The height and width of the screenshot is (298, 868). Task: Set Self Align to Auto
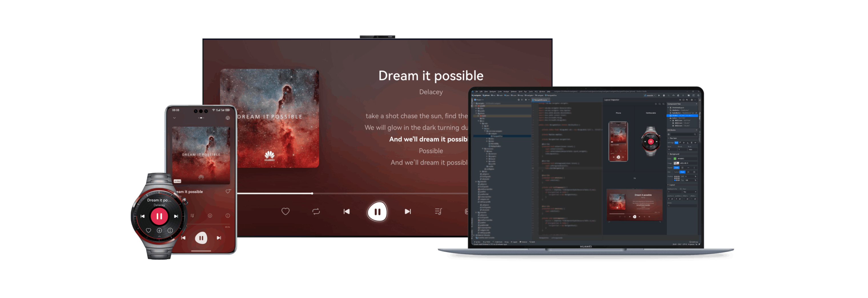pos(677,143)
